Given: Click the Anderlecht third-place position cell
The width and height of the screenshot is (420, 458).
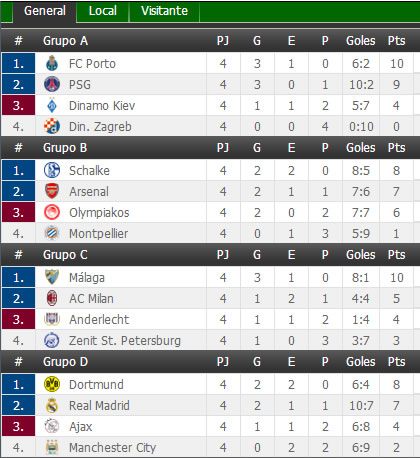Looking at the screenshot, I should pyautogui.click(x=18, y=319).
